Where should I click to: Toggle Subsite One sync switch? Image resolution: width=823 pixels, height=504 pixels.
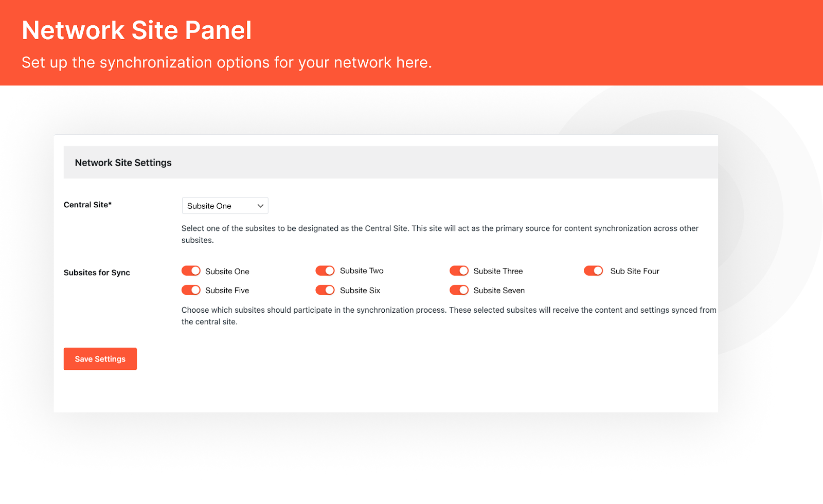(x=191, y=271)
